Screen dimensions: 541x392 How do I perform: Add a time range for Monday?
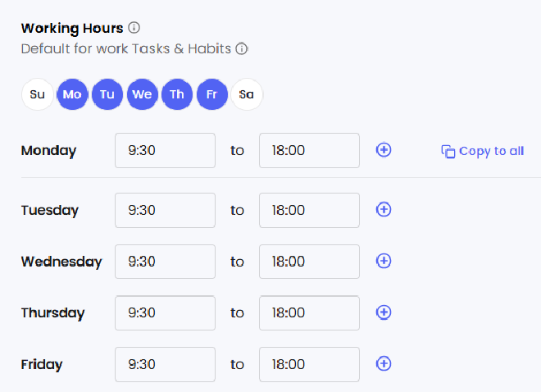click(x=384, y=150)
